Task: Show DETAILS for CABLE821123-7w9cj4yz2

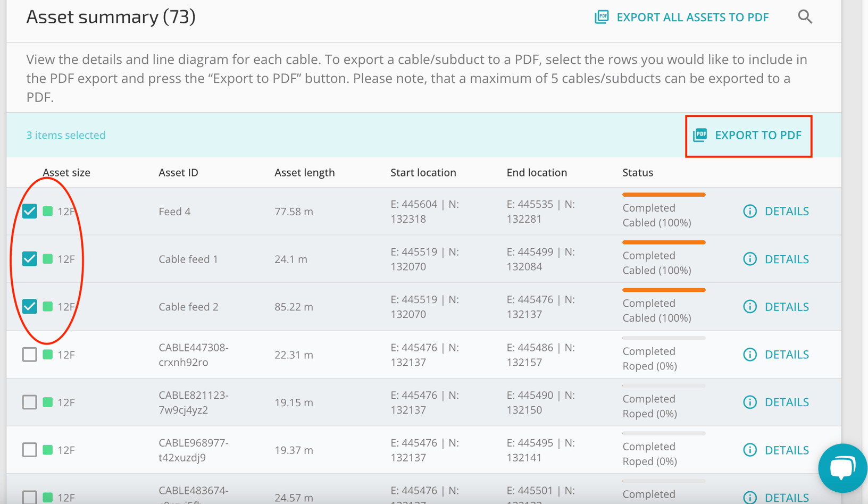Action: [x=787, y=402]
